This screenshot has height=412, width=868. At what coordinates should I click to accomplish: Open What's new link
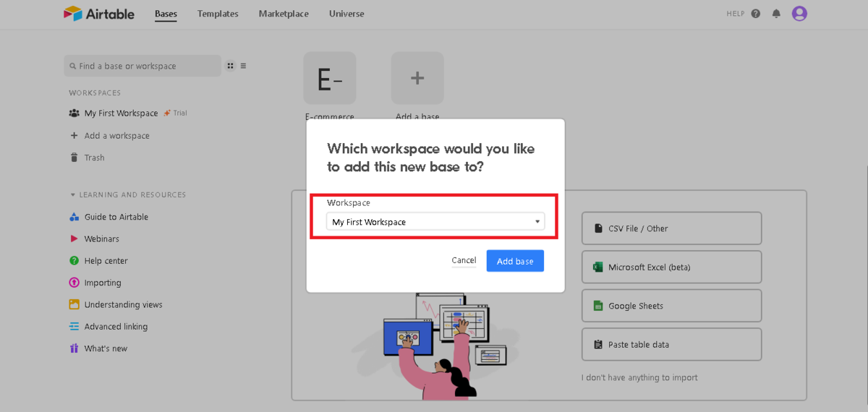106,348
